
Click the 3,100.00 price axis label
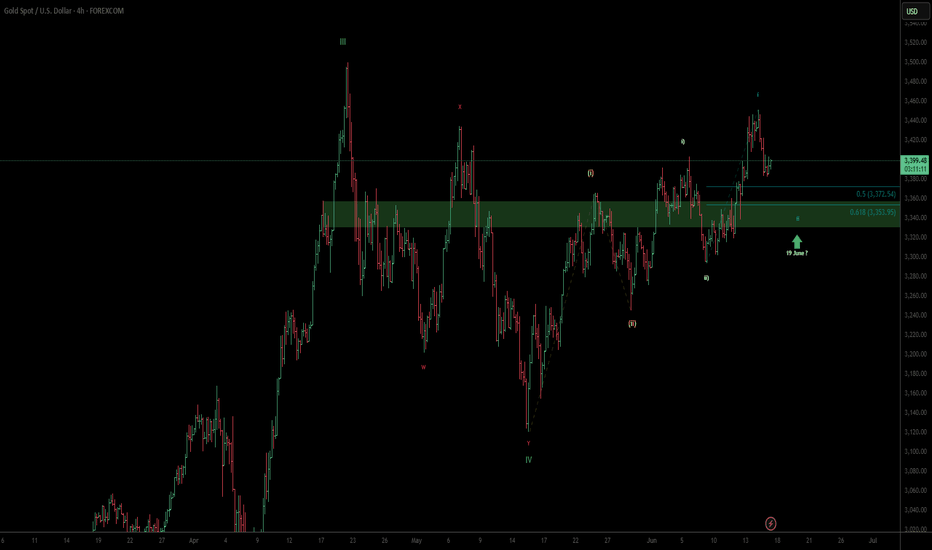click(915, 451)
